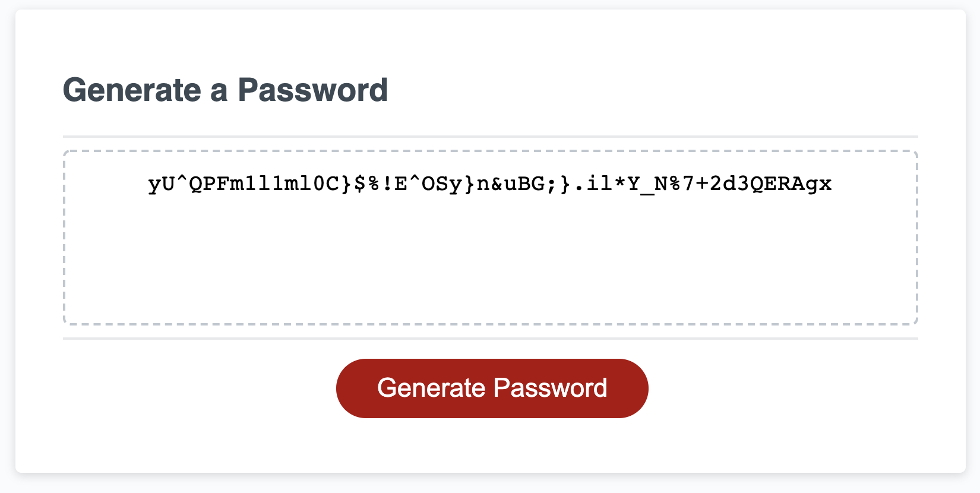
Task: Click the generated password text
Action: click(x=490, y=184)
